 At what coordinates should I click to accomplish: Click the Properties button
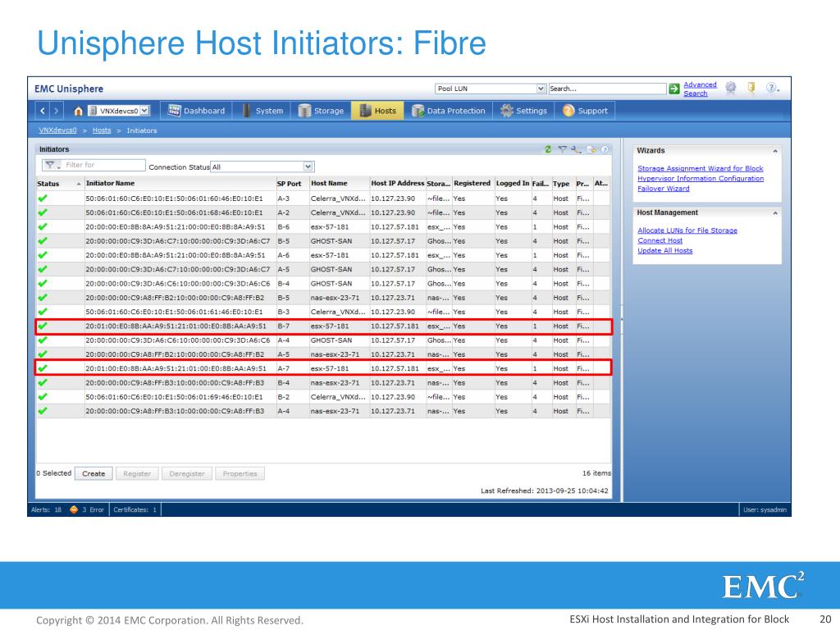[240, 473]
